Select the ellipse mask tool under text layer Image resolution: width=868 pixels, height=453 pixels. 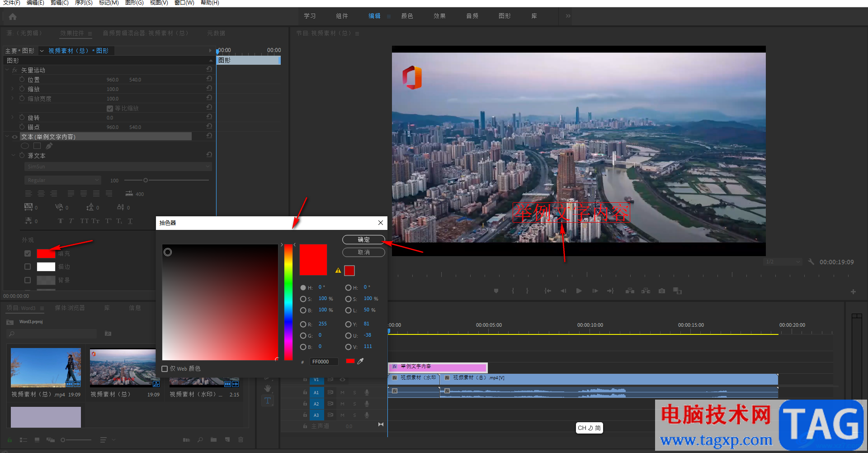pyautogui.click(x=25, y=146)
